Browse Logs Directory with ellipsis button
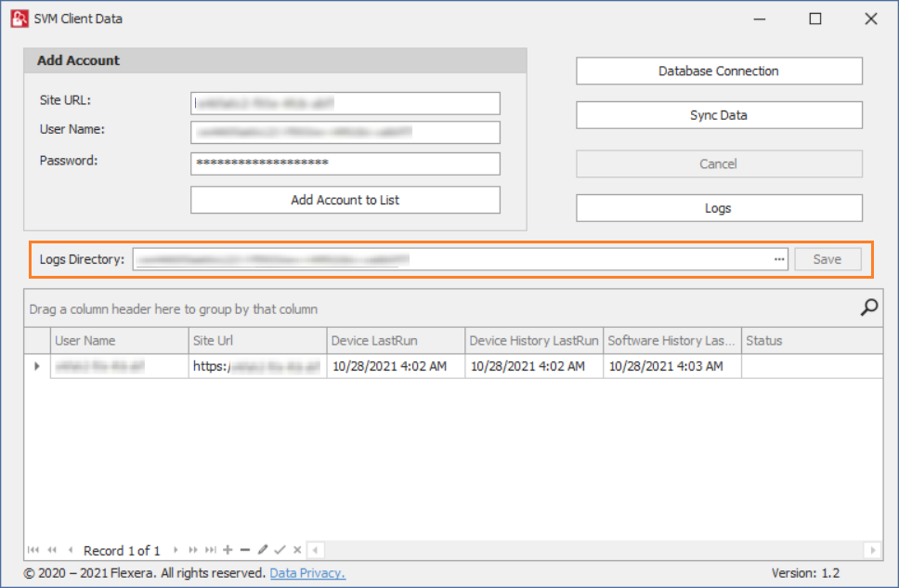The image size is (899, 588). 779,259
